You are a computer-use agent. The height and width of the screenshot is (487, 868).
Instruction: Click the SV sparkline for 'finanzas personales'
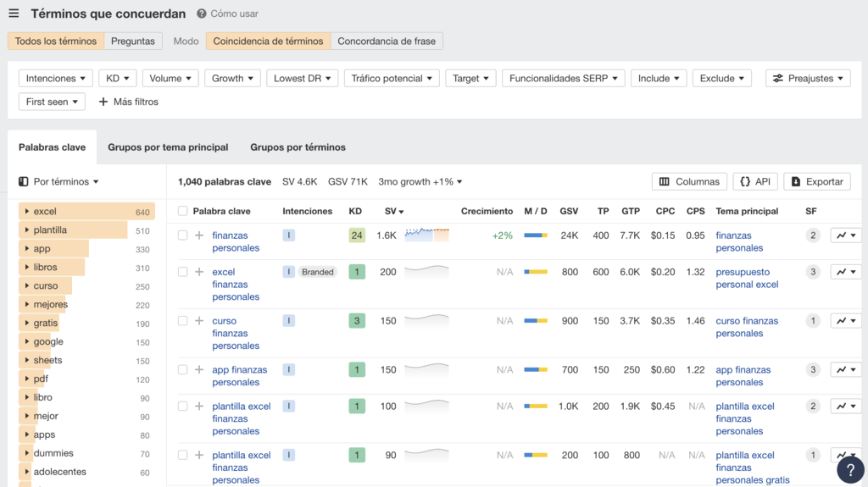426,235
